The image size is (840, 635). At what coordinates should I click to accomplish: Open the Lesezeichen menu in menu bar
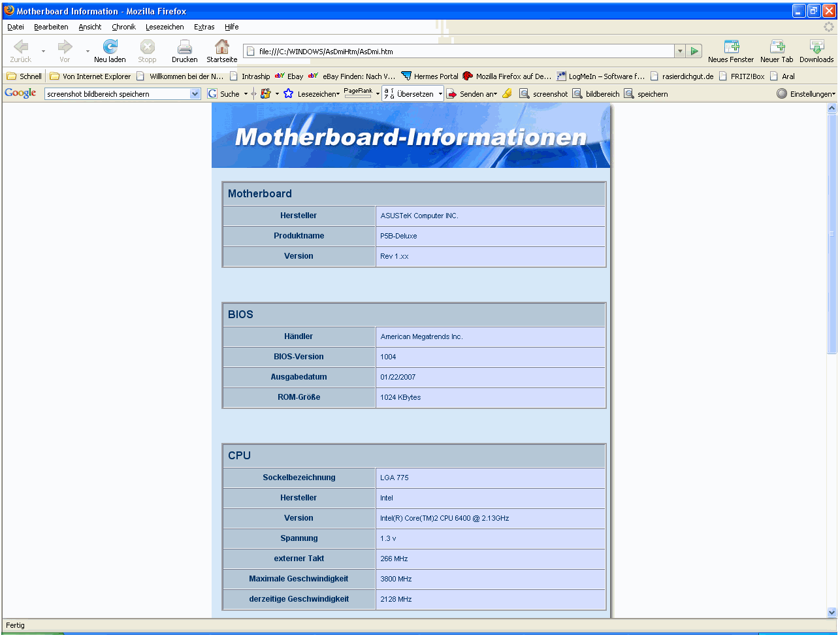[165, 27]
